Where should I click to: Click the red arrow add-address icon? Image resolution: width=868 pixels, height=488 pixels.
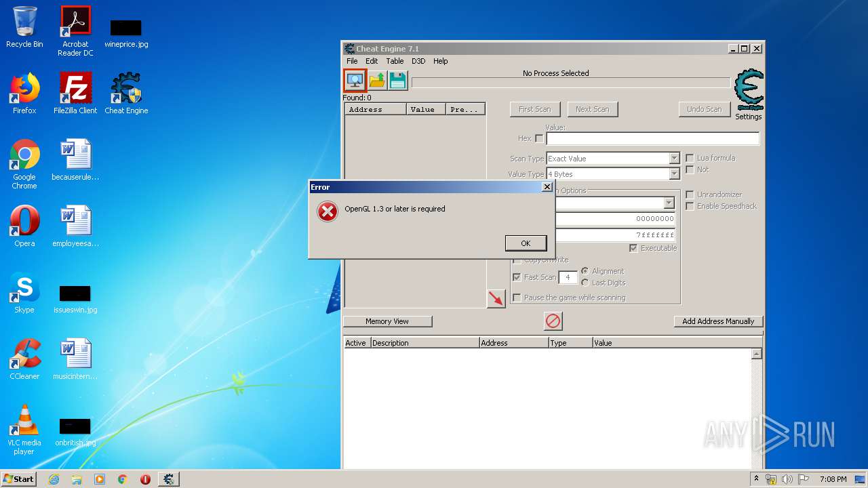(496, 298)
